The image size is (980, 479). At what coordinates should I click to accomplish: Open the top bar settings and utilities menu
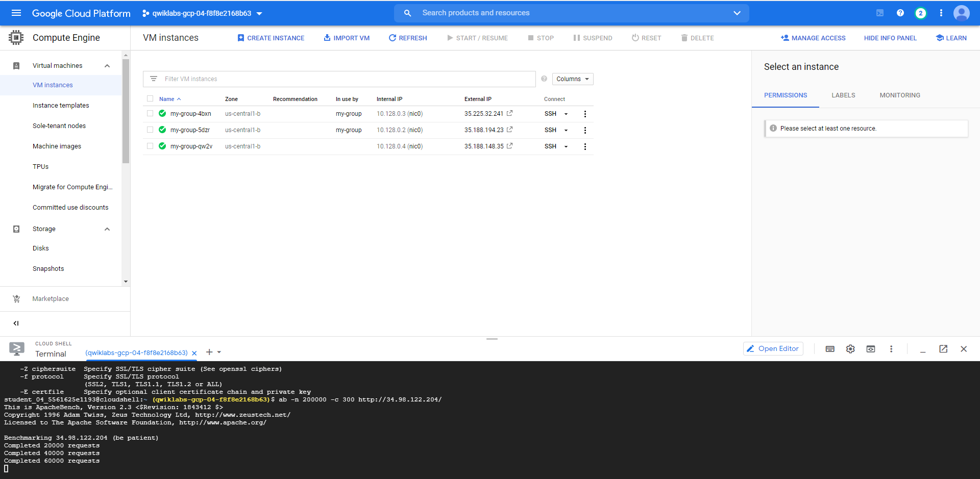941,13
